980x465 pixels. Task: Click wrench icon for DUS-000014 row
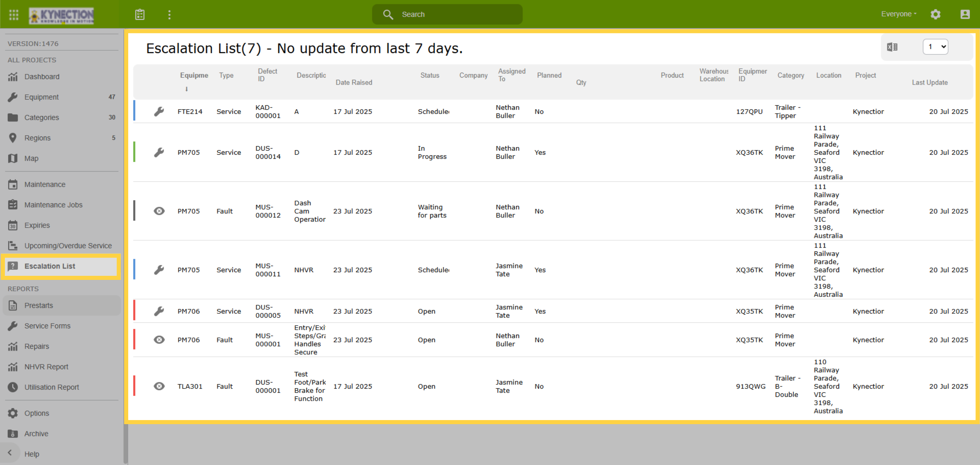coord(159,152)
